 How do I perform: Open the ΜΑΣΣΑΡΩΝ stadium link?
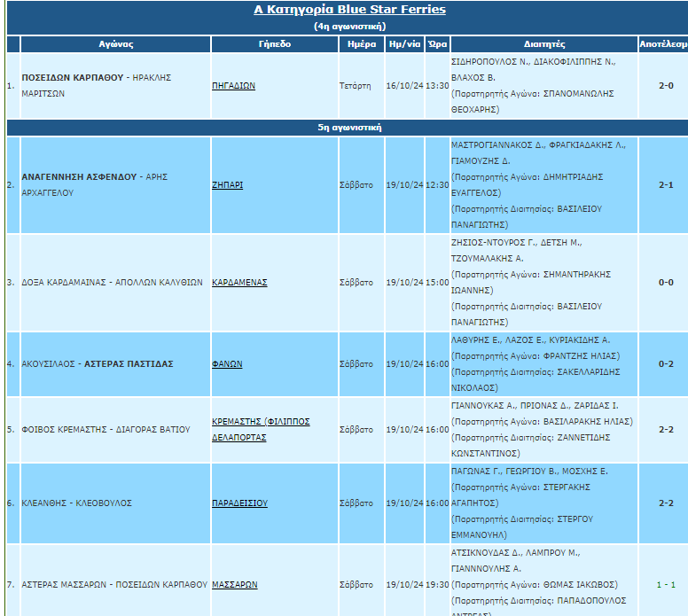tap(235, 584)
